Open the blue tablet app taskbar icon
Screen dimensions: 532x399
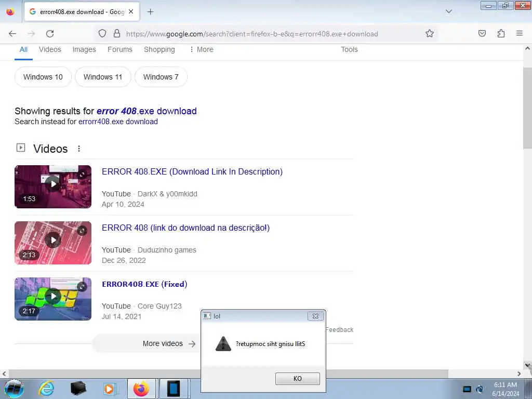(174, 389)
